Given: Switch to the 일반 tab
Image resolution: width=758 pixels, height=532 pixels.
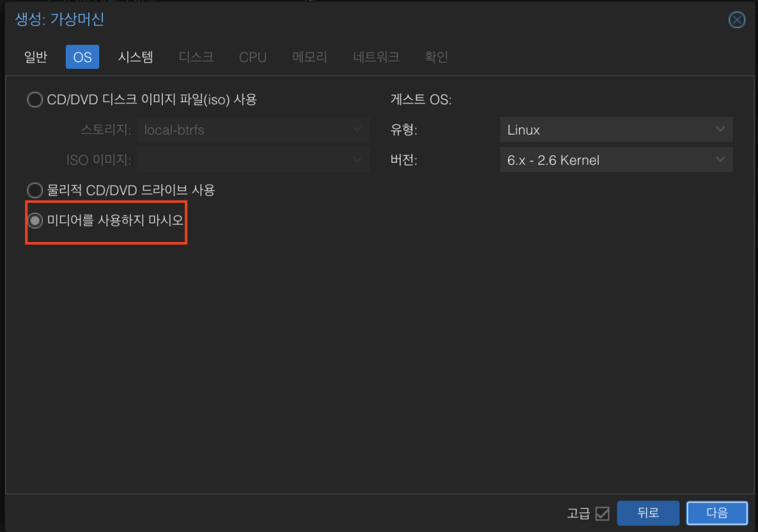Looking at the screenshot, I should (36, 57).
